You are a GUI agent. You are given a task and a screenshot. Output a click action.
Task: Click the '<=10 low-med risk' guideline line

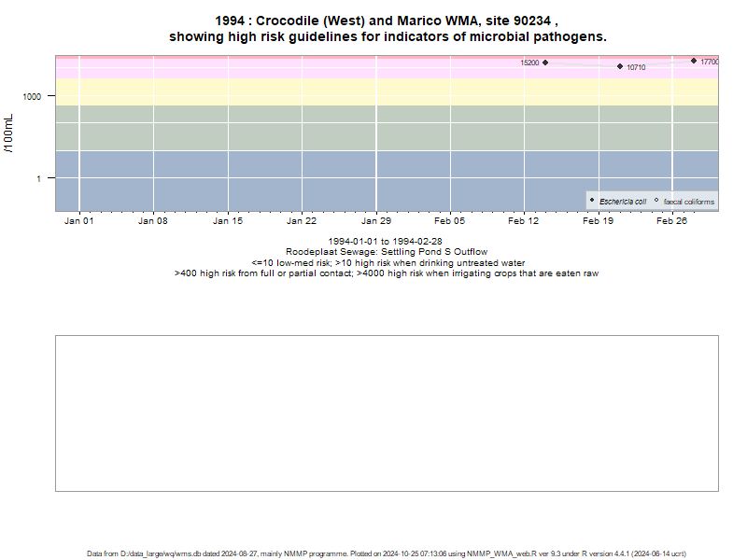388,263
